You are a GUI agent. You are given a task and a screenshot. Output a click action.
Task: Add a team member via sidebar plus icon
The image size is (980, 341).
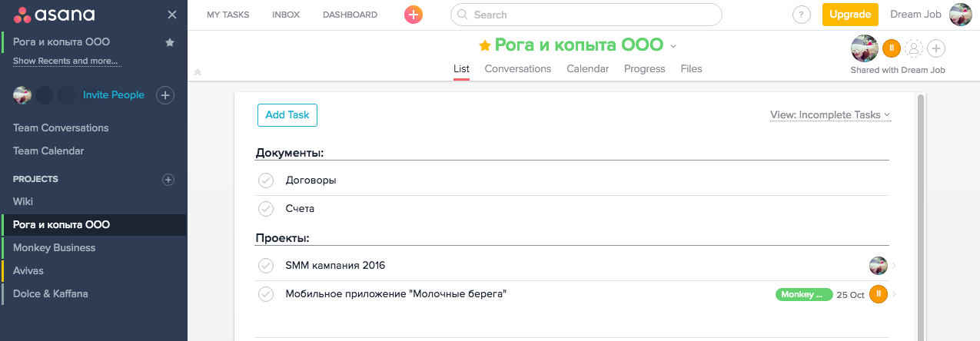tap(165, 95)
